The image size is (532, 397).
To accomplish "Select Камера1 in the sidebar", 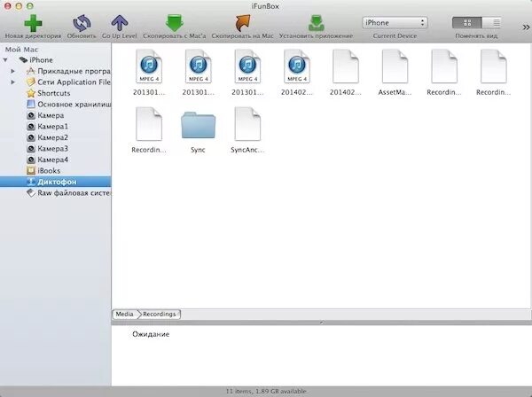I will 47,127.
